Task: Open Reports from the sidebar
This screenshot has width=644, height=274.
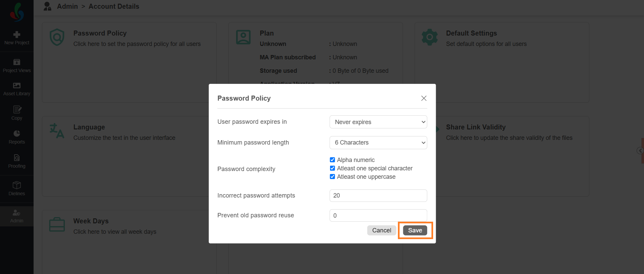Action: [17, 137]
